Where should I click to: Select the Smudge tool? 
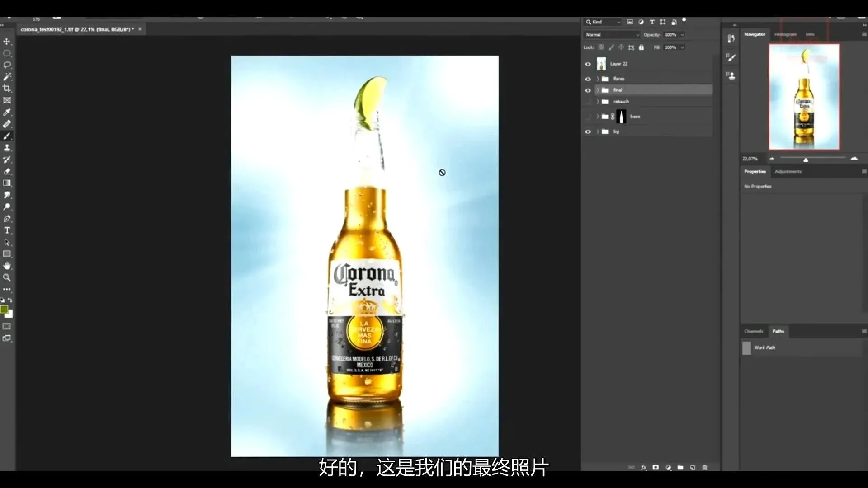coord(7,195)
